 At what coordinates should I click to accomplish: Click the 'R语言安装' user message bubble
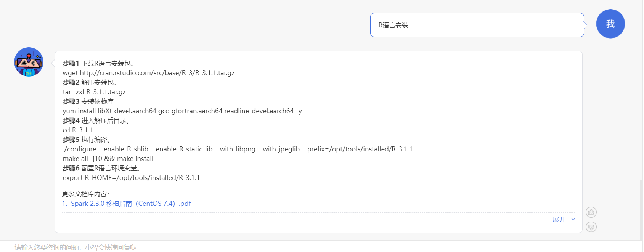point(477,25)
